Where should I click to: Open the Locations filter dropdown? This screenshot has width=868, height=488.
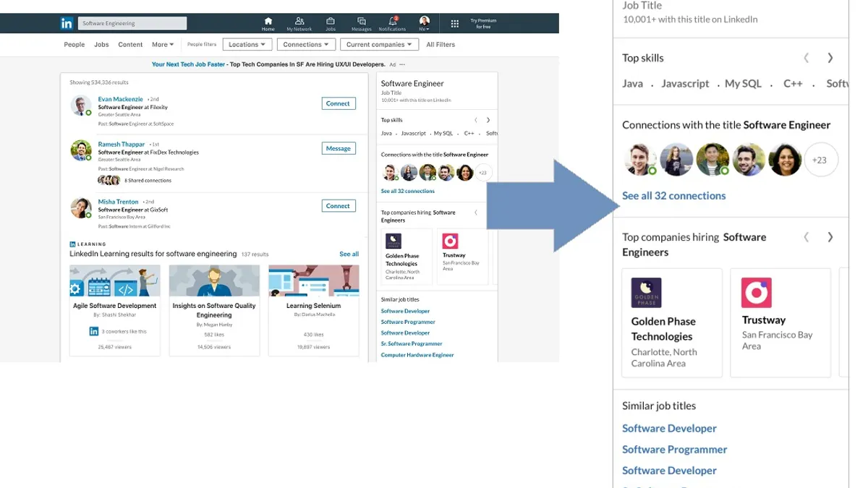[247, 45]
